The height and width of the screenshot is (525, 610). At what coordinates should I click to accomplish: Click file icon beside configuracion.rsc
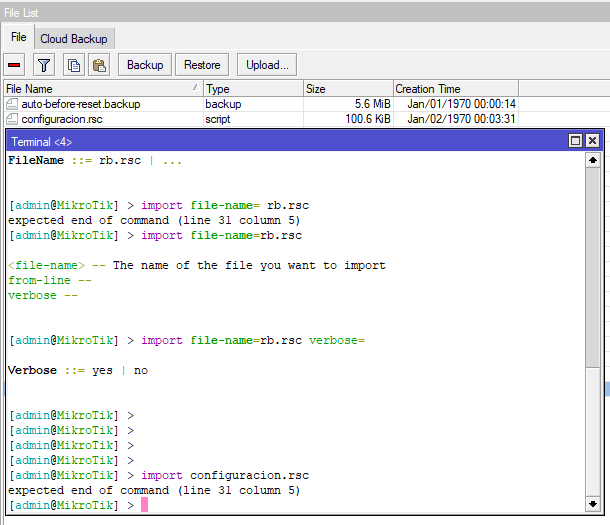[x=12, y=119]
